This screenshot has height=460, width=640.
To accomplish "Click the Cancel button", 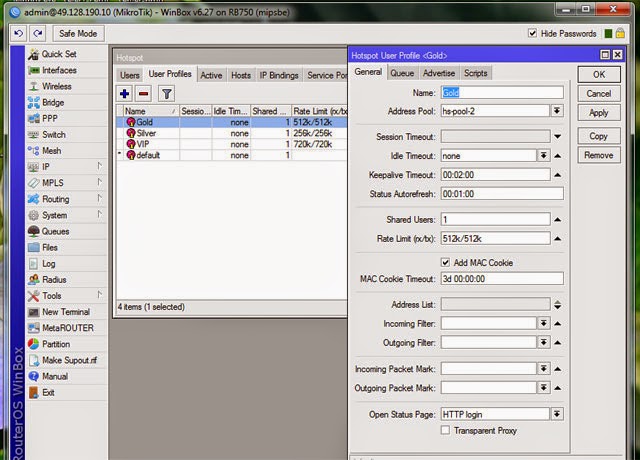I will (x=599, y=93).
